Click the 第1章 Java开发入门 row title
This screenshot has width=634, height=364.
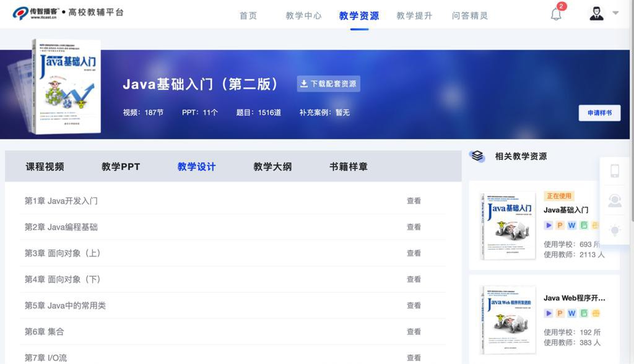pyautogui.click(x=61, y=201)
